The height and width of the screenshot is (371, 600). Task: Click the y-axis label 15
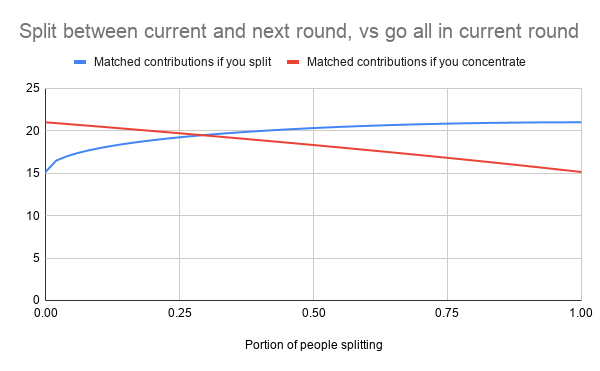point(33,173)
